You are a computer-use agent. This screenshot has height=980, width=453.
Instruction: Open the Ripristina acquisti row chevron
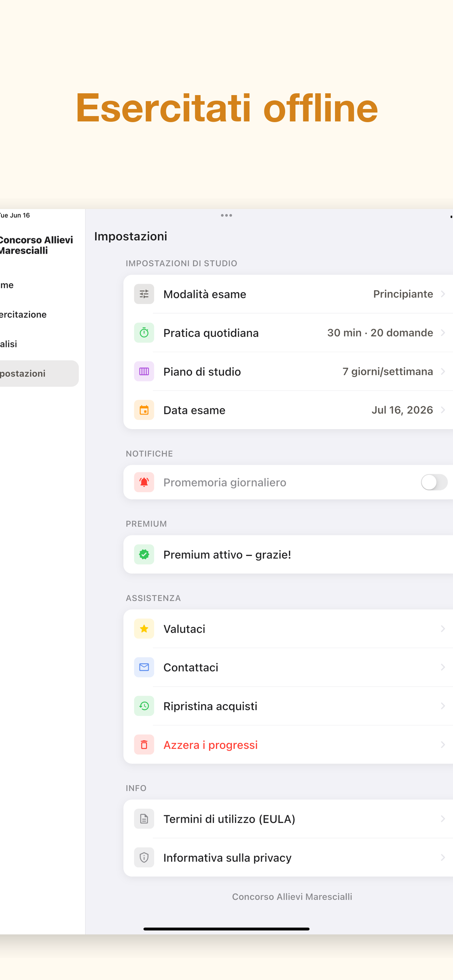point(443,706)
